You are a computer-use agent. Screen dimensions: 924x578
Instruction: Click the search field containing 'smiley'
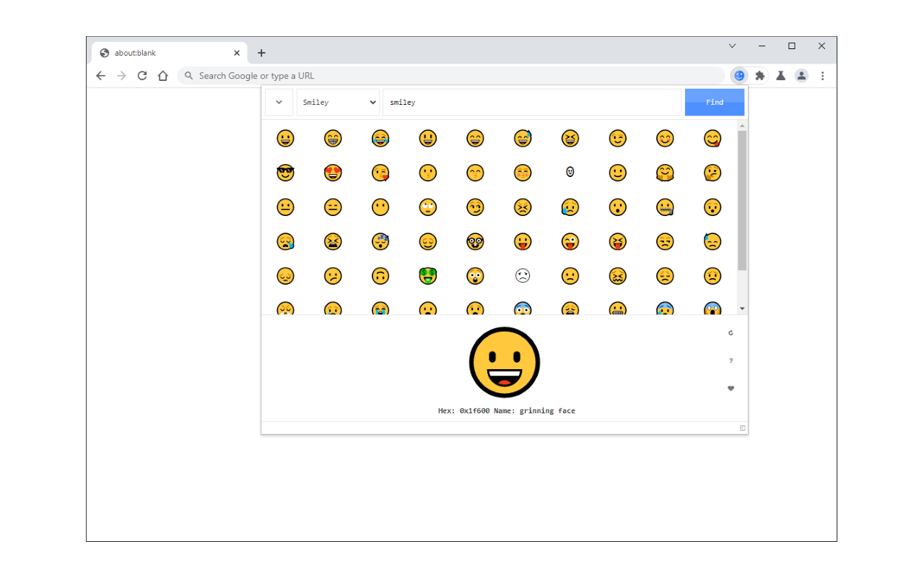click(x=532, y=102)
